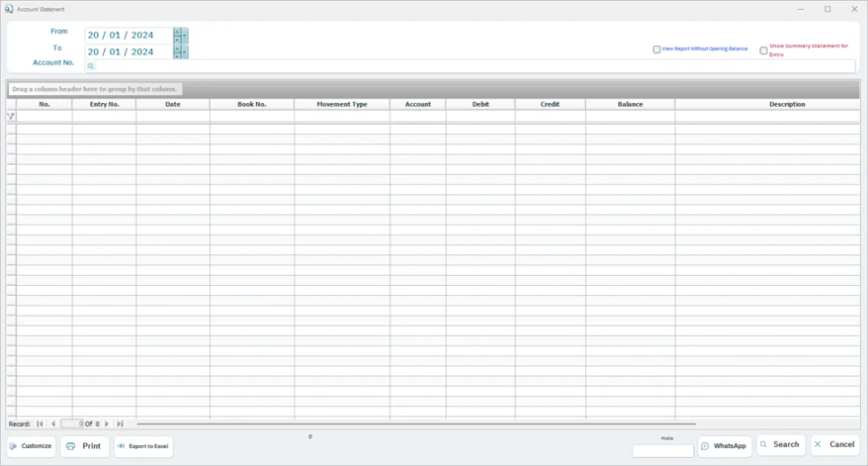
Task: Enable View Report Without Opening Balance
Action: [x=656, y=50]
